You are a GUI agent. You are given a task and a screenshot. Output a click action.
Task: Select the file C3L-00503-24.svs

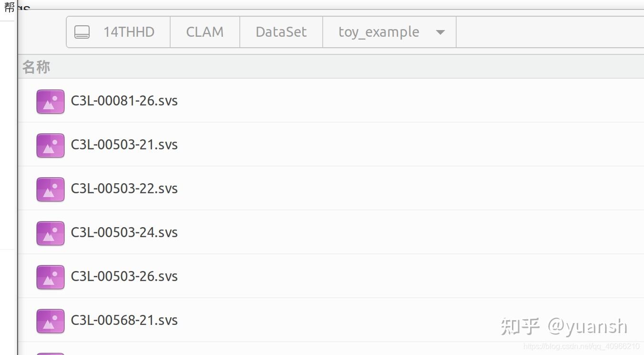[x=124, y=233]
